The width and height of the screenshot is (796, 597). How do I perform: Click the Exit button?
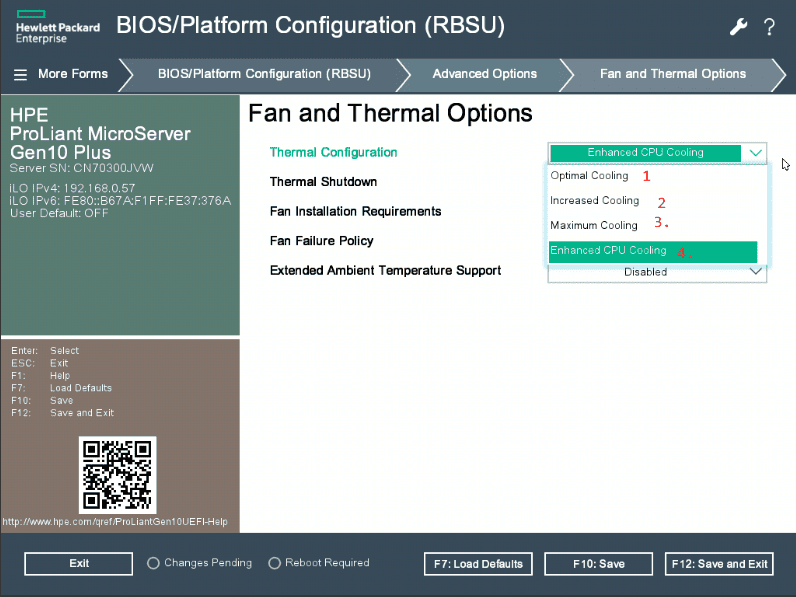(x=79, y=563)
